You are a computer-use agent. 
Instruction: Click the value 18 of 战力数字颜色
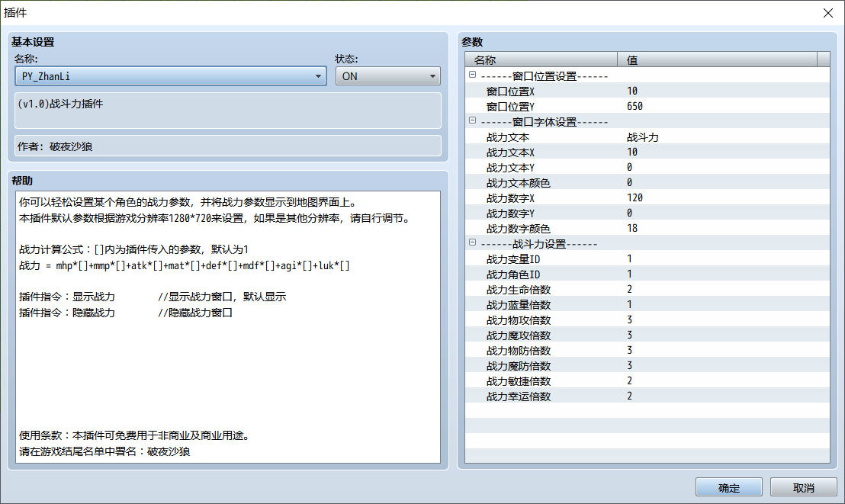[x=632, y=229]
